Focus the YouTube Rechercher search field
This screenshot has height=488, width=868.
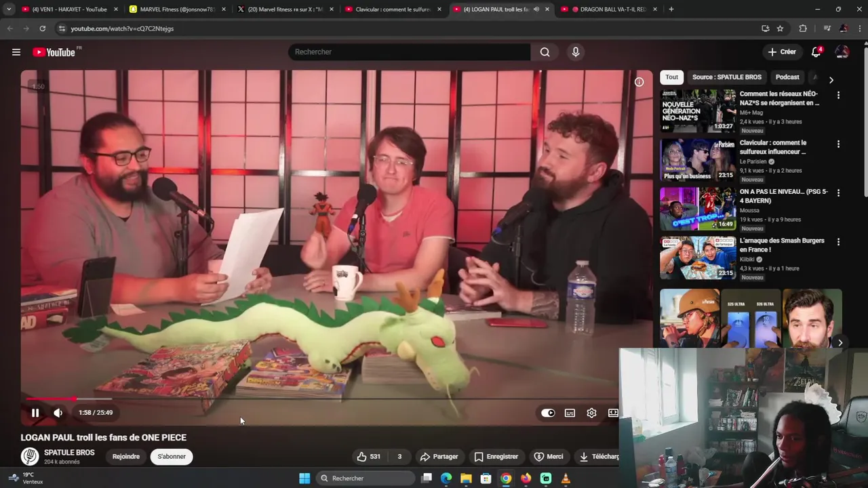pyautogui.click(x=410, y=52)
